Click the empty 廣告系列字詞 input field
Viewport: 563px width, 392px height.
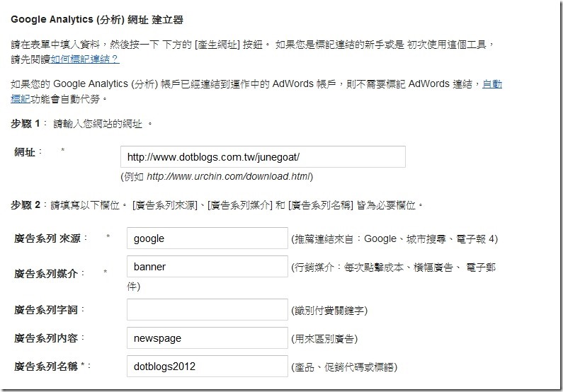click(x=207, y=309)
